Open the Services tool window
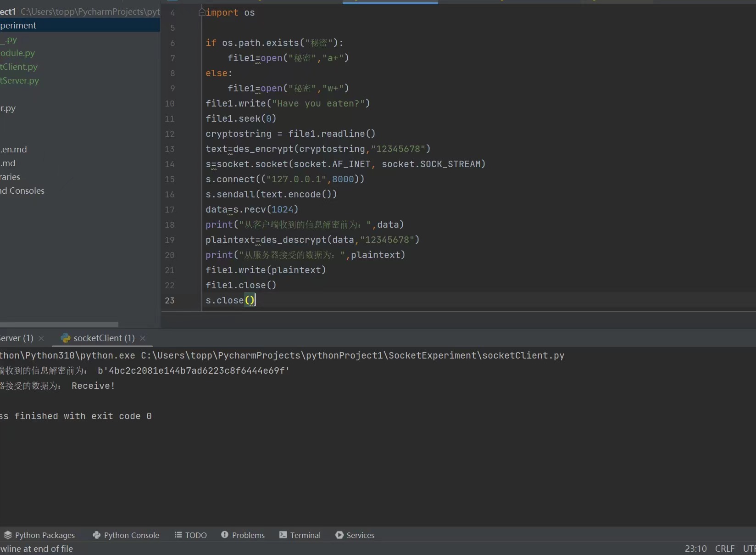Screen dimensions: 756x555 (x=355, y=535)
